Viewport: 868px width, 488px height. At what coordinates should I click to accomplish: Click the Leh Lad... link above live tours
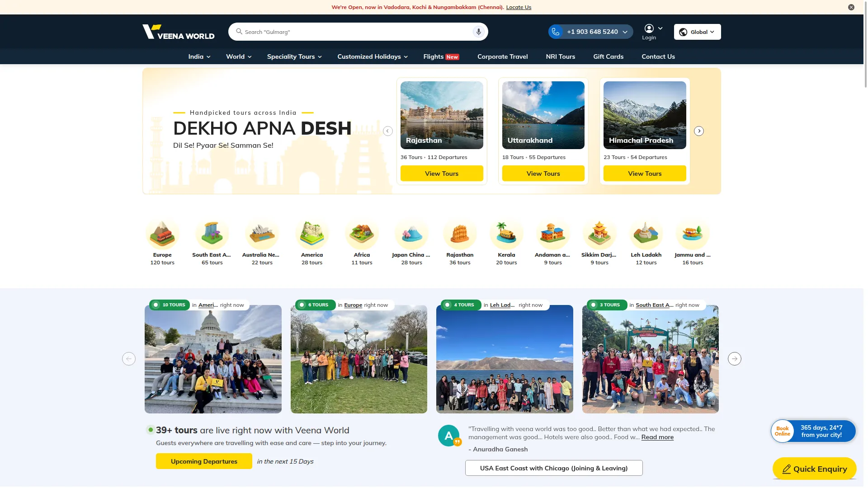502,305
